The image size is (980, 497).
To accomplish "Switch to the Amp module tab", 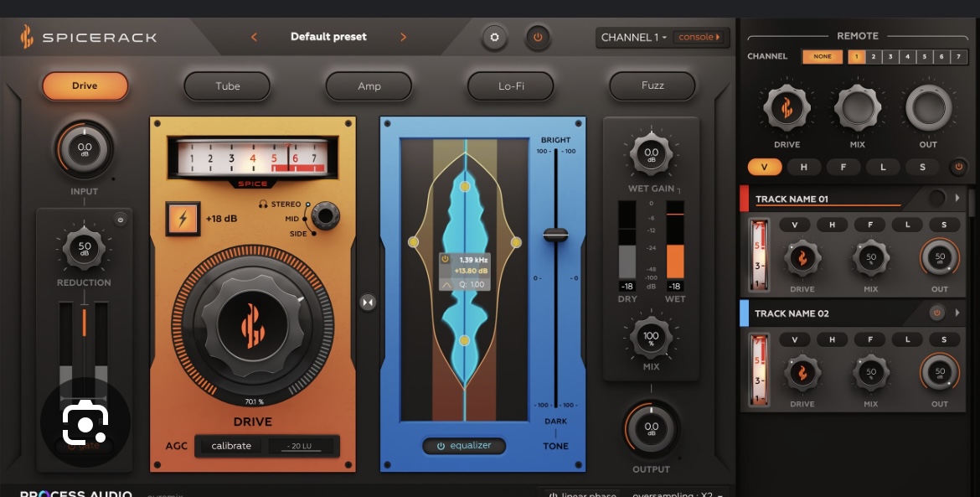I will pos(369,86).
